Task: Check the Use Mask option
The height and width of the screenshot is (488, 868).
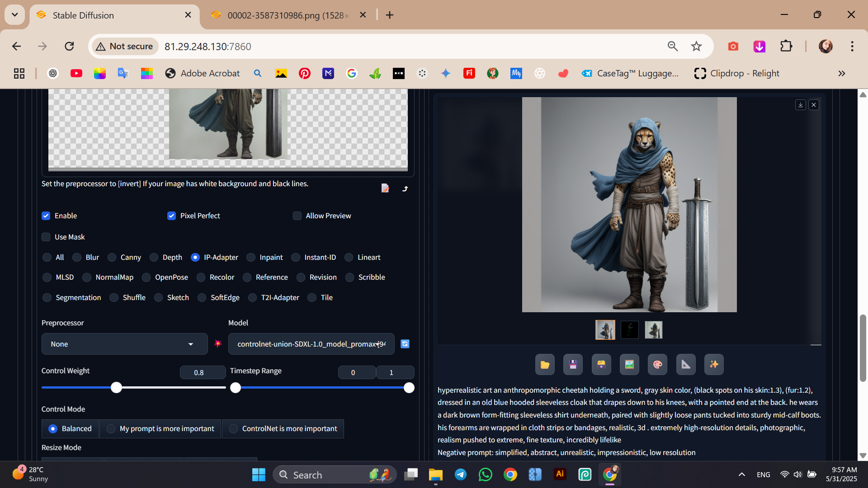Action: pos(46,237)
